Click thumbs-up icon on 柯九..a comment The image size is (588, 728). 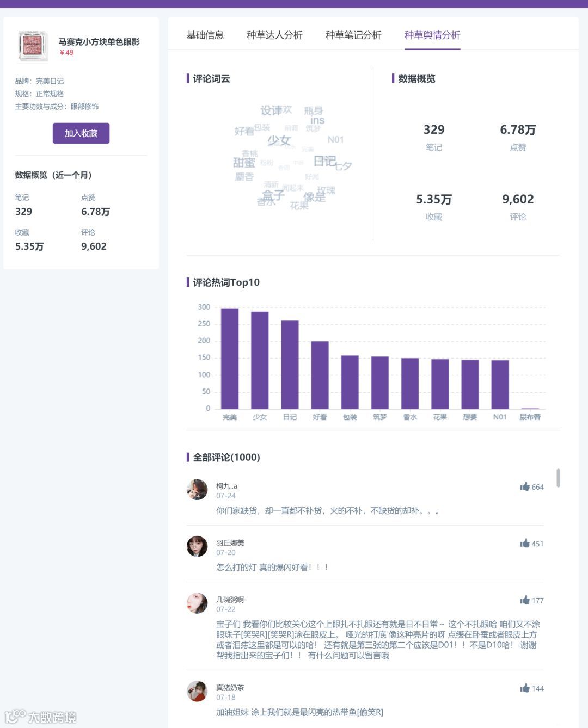[x=525, y=486]
